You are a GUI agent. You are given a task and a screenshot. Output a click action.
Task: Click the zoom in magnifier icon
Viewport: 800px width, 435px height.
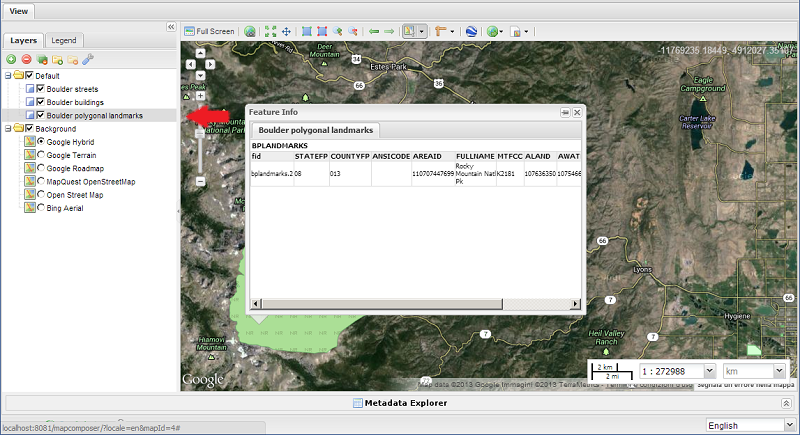337,32
